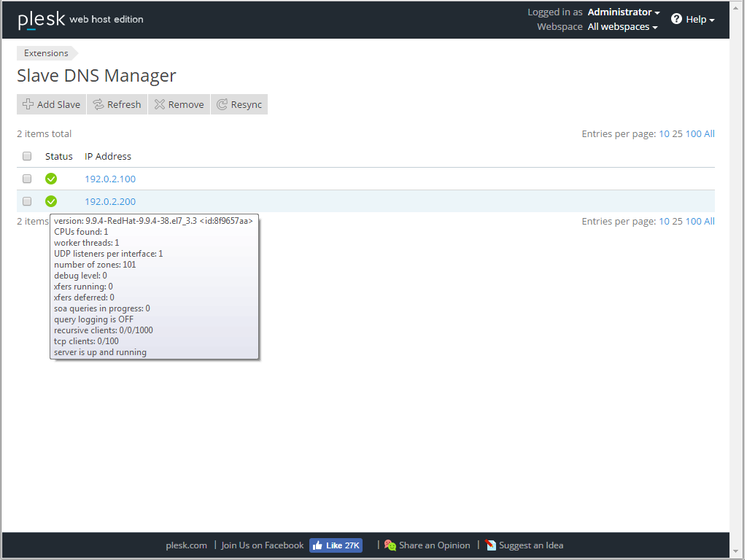Screen dimensions: 747x560
Task: Click Suggest an Idea in the footer
Action: [x=530, y=545]
